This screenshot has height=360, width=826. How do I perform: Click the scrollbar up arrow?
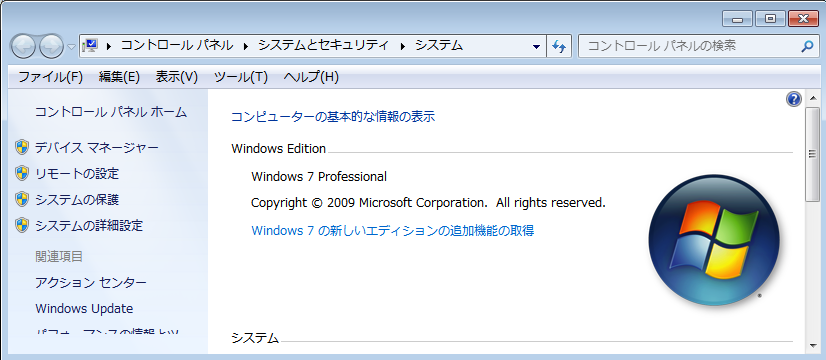coord(813,98)
